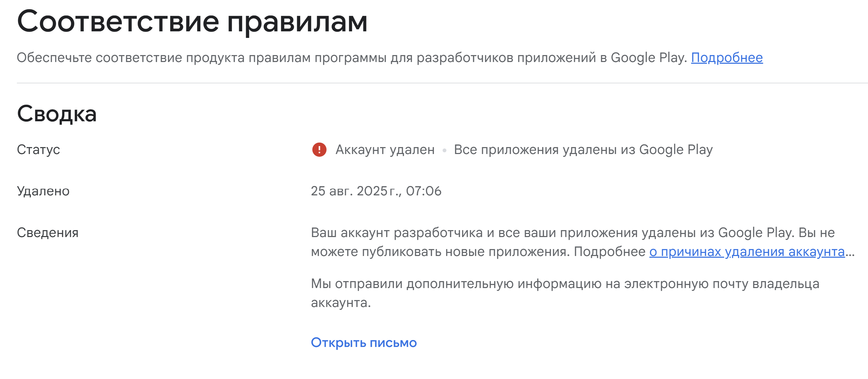Select the Сведения row label
This screenshot has width=868, height=379.
[x=47, y=233]
